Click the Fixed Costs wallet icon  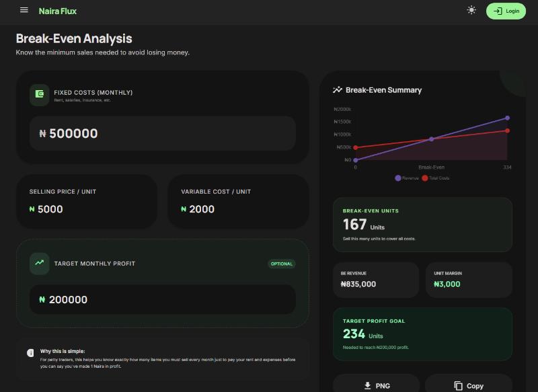click(x=40, y=95)
